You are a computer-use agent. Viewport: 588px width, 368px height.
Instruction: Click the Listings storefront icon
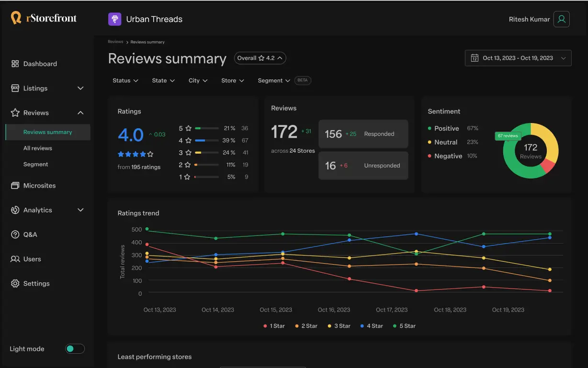click(15, 88)
